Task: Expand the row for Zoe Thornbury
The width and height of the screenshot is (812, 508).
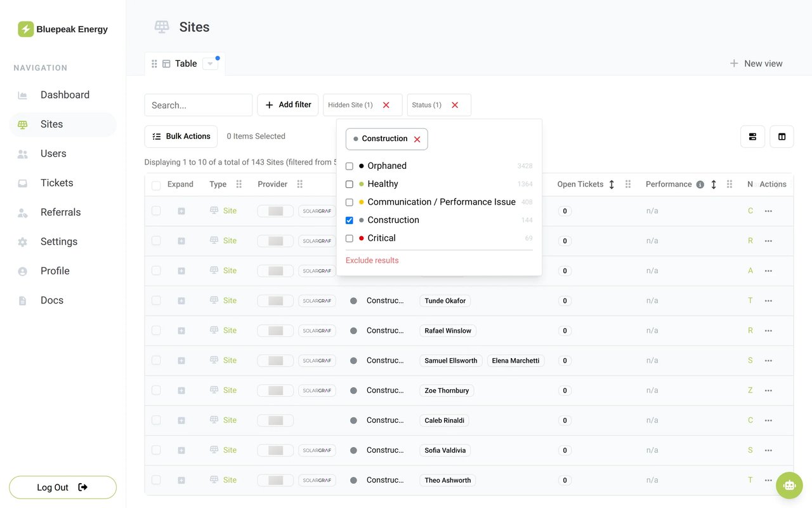Action: (x=181, y=391)
